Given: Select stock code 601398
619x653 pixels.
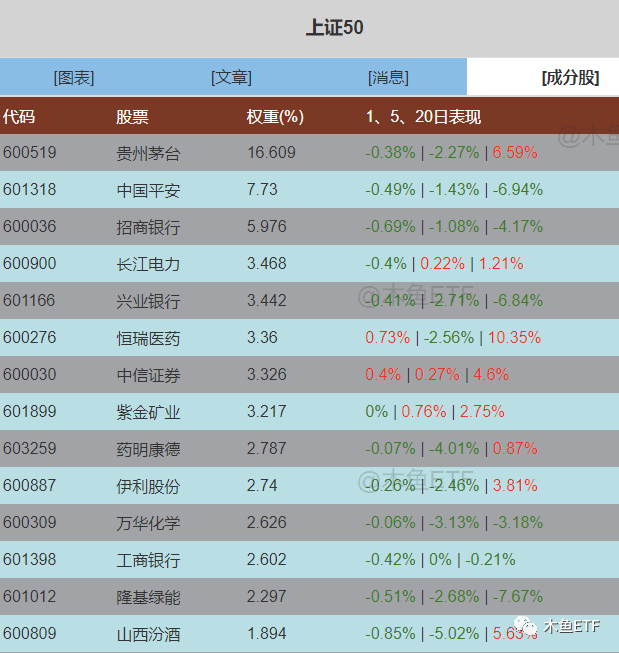Looking at the screenshot, I should click(30, 560).
